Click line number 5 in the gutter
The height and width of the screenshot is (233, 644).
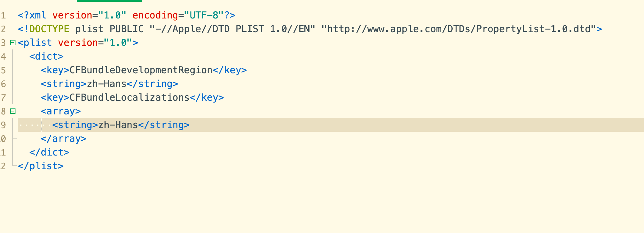[3, 70]
